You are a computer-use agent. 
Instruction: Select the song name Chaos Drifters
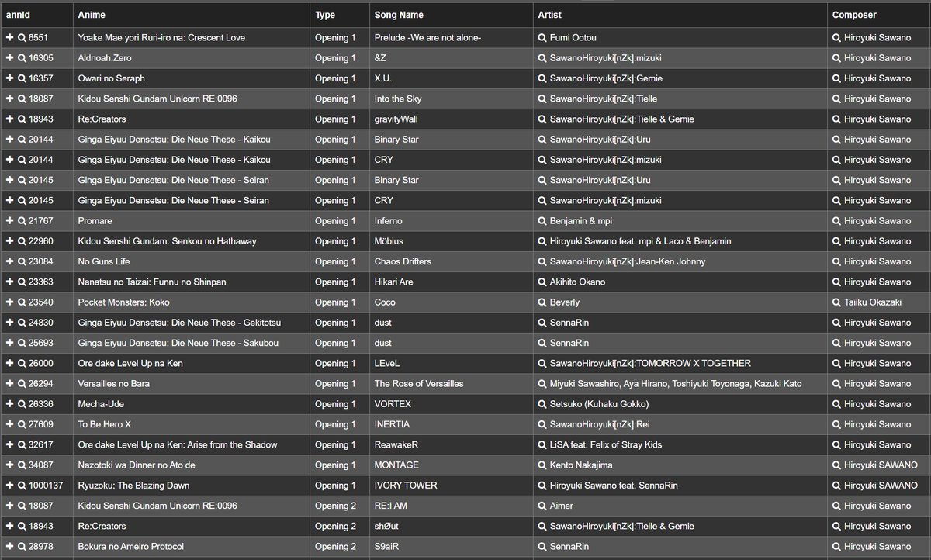coord(403,261)
